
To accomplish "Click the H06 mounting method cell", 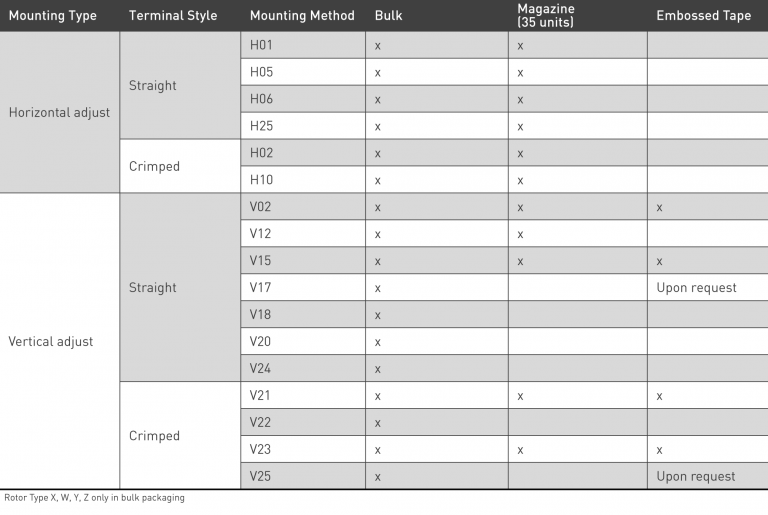I will pos(261,99).
